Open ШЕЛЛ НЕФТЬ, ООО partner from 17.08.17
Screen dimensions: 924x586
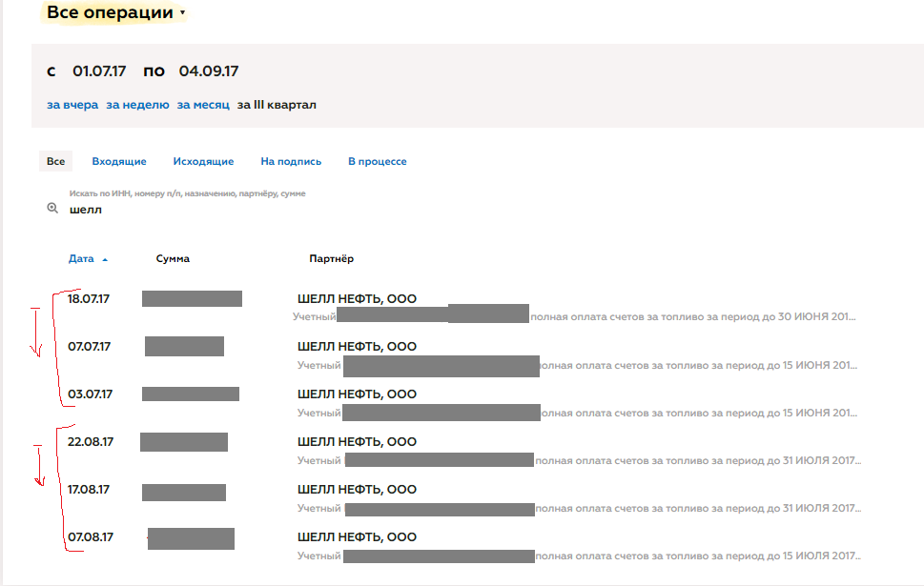[x=357, y=490]
